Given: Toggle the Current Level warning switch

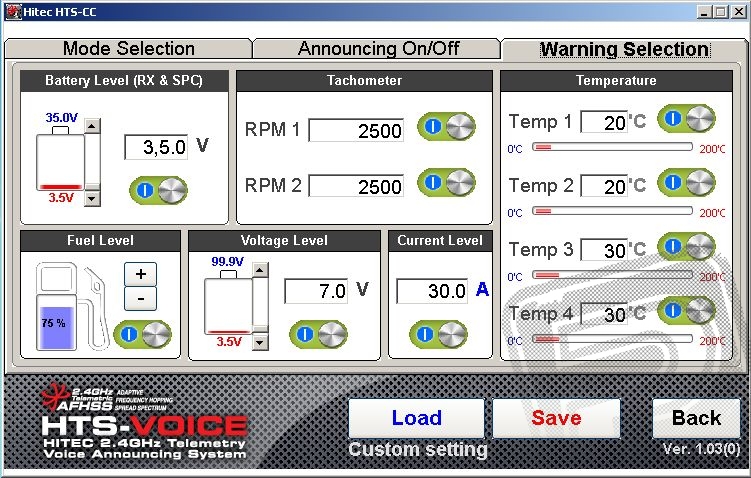Looking at the screenshot, I should click(440, 334).
